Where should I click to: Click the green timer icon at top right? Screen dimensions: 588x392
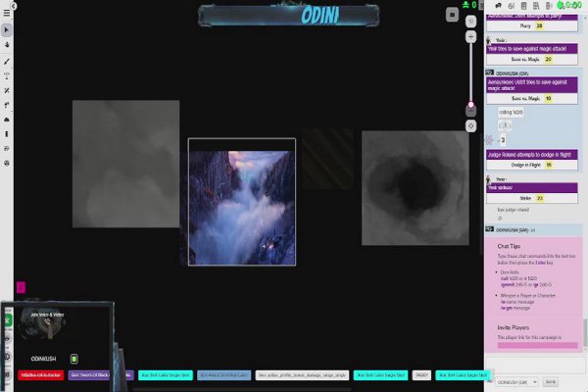tap(561, 5)
